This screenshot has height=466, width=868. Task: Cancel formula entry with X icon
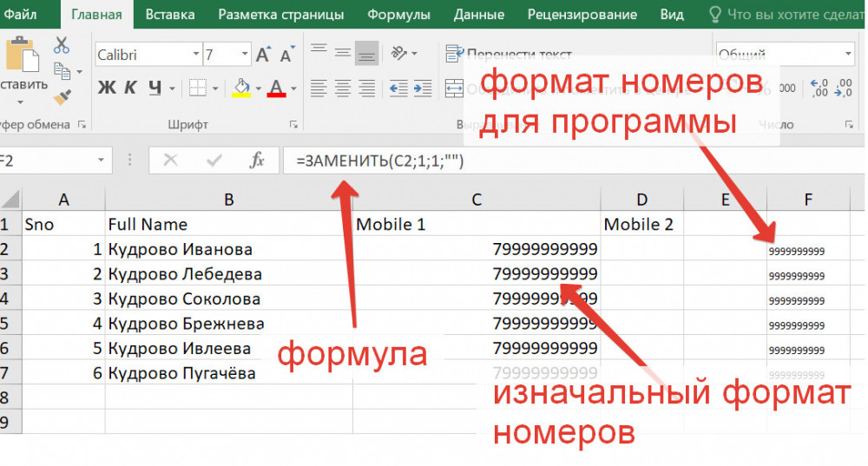tap(170, 161)
